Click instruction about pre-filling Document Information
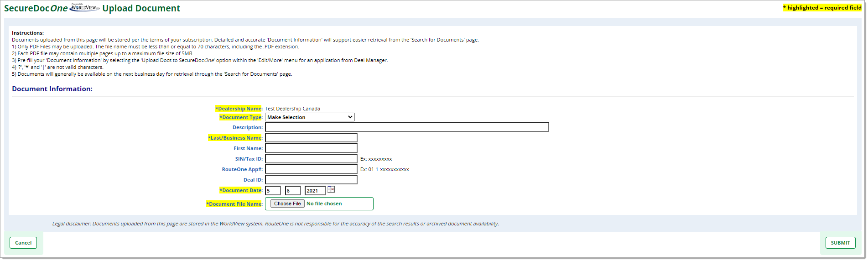This screenshot has width=868, height=261. [200, 60]
